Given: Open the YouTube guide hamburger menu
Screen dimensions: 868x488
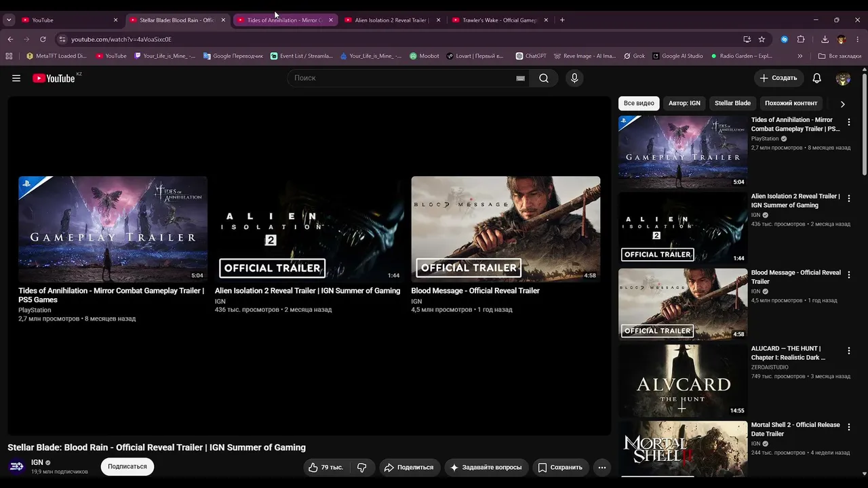Looking at the screenshot, I should click(x=16, y=78).
